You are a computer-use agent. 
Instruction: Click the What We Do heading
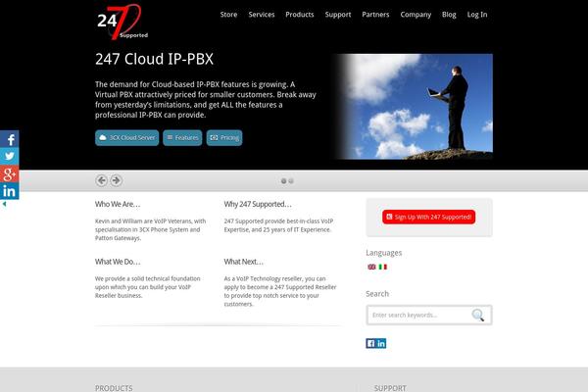[118, 262]
